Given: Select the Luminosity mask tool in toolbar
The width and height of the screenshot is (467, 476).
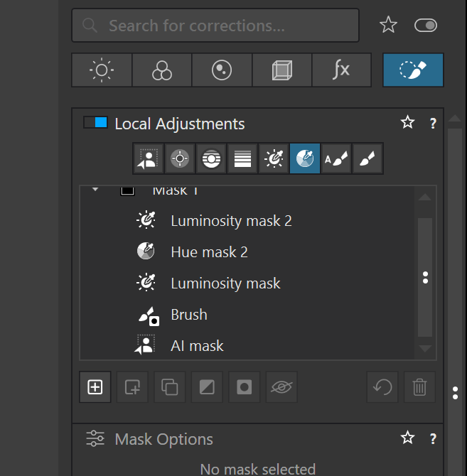Looking at the screenshot, I should coord(273,158).
